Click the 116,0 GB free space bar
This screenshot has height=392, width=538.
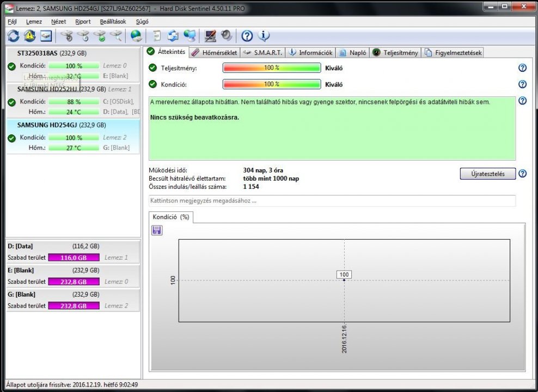click(x=74, y=258)
